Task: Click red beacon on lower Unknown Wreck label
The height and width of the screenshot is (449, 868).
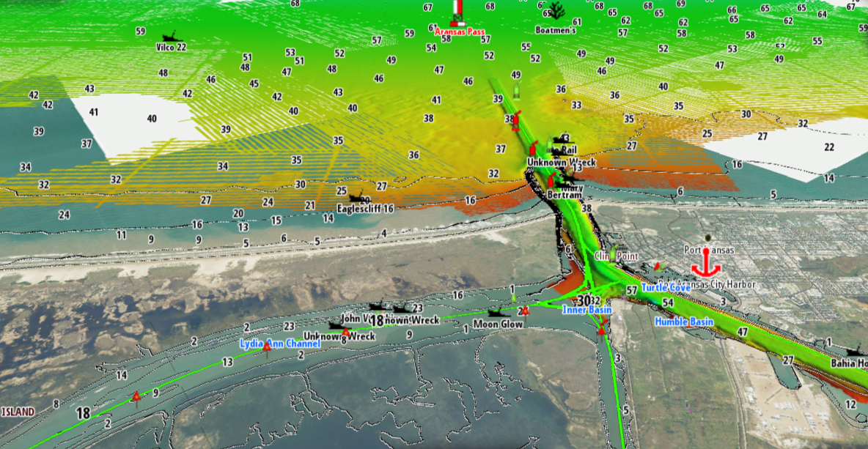Action: point(345,333)
